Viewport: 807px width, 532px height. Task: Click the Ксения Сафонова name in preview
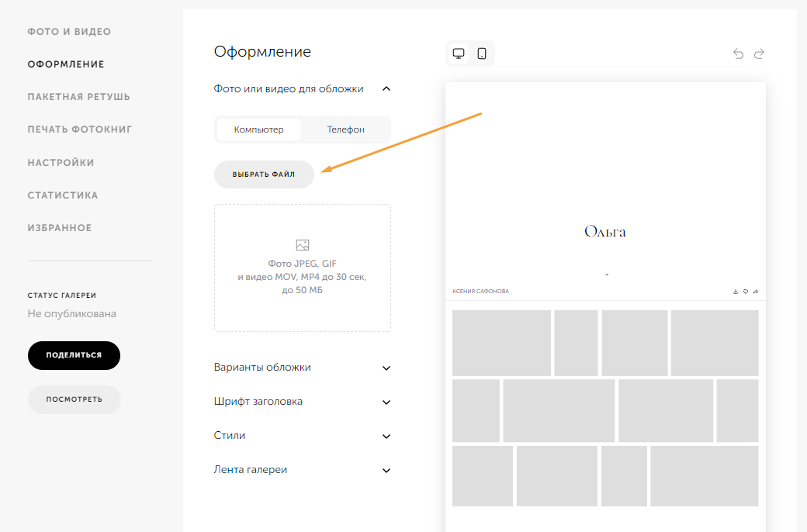point(480,292)
